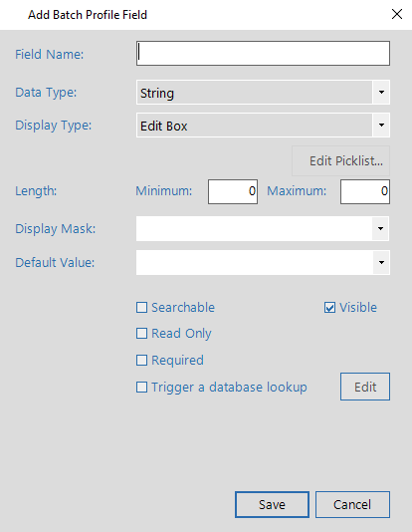Click inside the Default Value combo field
Image resolution: width=412 pixels, height=532 pixels.
254,262
